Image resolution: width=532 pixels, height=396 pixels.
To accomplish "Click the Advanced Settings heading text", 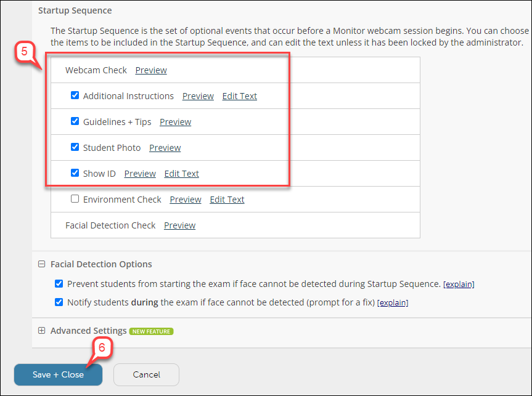I will click(x=89, y=331).
